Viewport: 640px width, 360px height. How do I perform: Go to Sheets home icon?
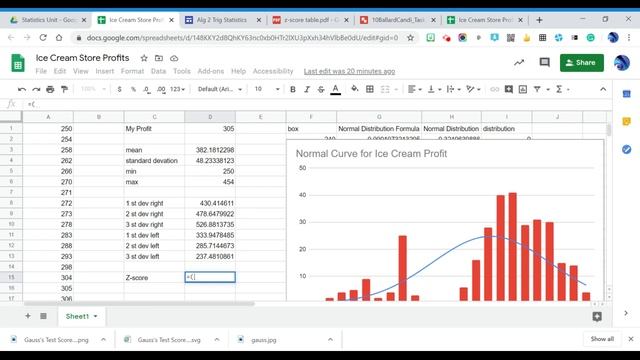[18, 63]
